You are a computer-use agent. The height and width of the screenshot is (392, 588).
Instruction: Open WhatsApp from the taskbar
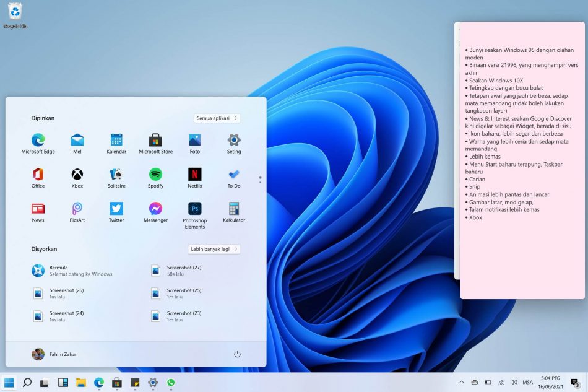coord(171,383)
